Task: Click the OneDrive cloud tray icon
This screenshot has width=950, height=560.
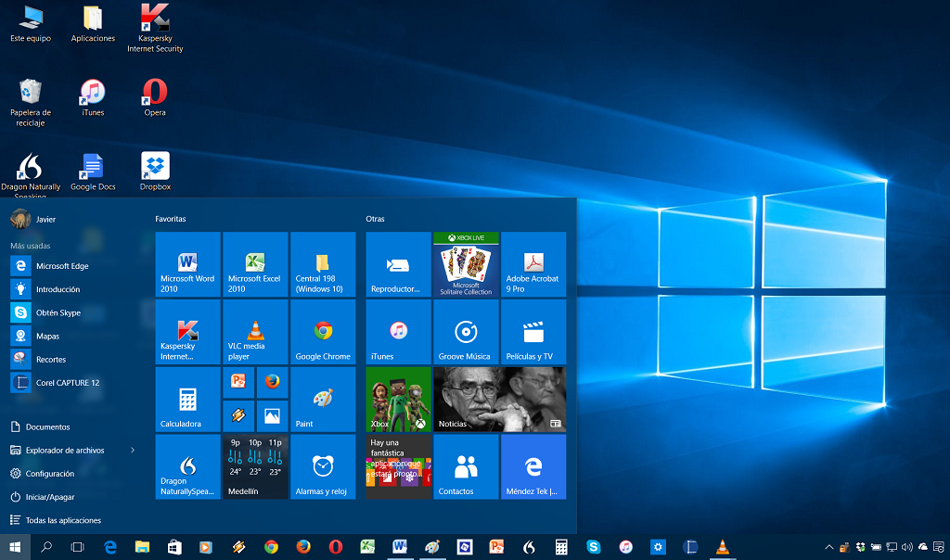Action: [923, 547]
